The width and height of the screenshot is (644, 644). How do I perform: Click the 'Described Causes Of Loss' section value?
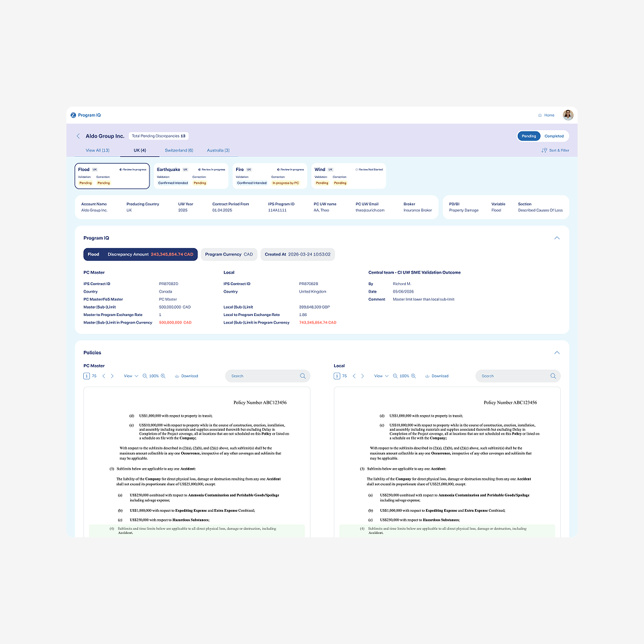tap(541, 210)
